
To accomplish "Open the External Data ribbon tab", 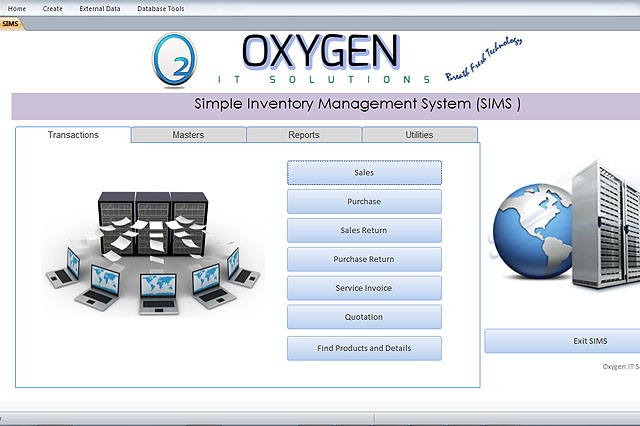I will pos(100,9).
